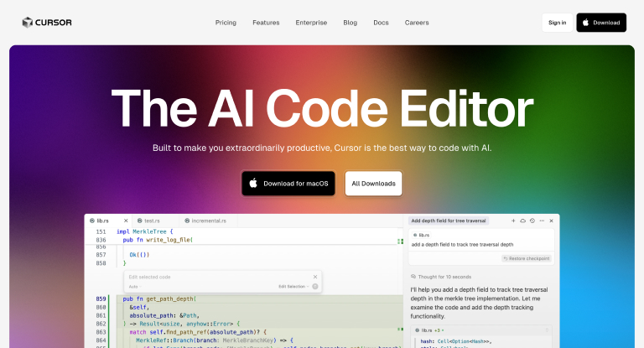The width and height of the screenshot is (644, 348).
Task: Open the Enterprise nav link
Action: [311, 23]
